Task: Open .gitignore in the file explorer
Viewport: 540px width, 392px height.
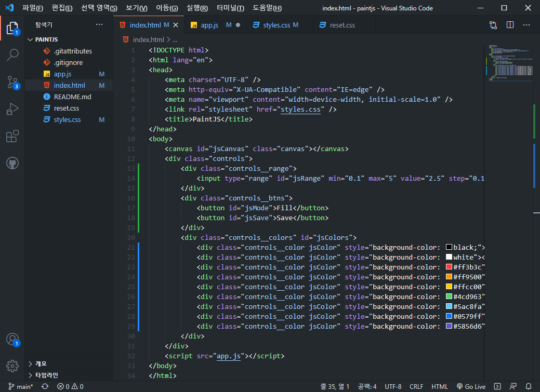Action: pyautogui.click(x=69, y=62)
